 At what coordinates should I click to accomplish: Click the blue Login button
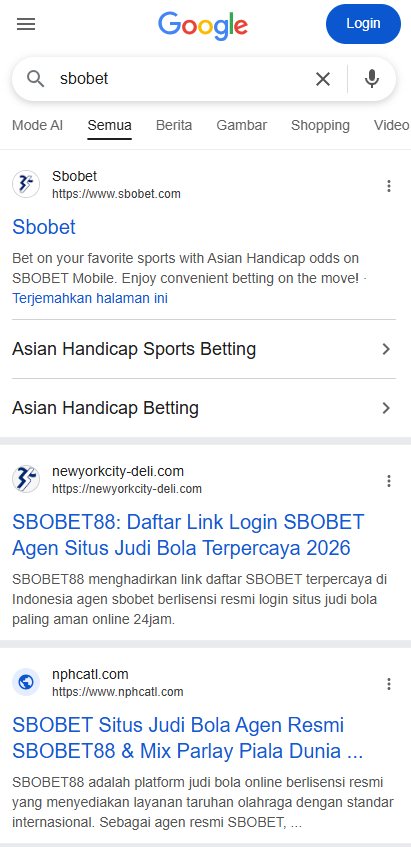coord(363,24)
